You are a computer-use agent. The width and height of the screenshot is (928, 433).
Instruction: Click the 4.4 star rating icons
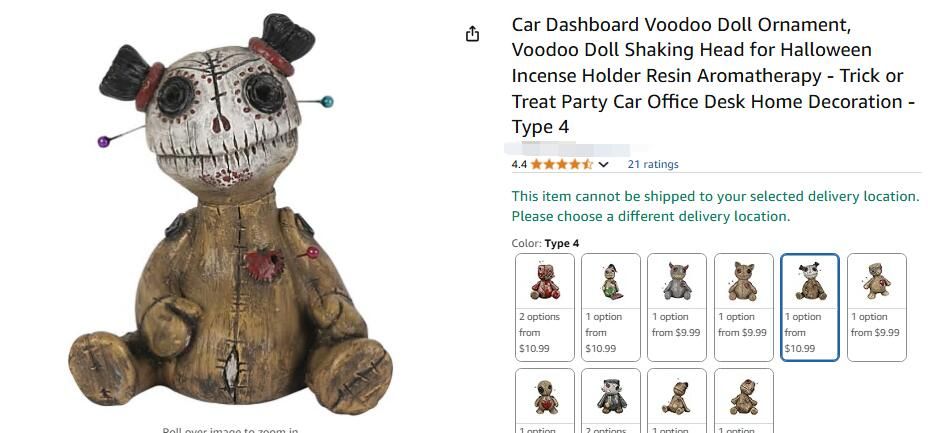coord(562,164)
